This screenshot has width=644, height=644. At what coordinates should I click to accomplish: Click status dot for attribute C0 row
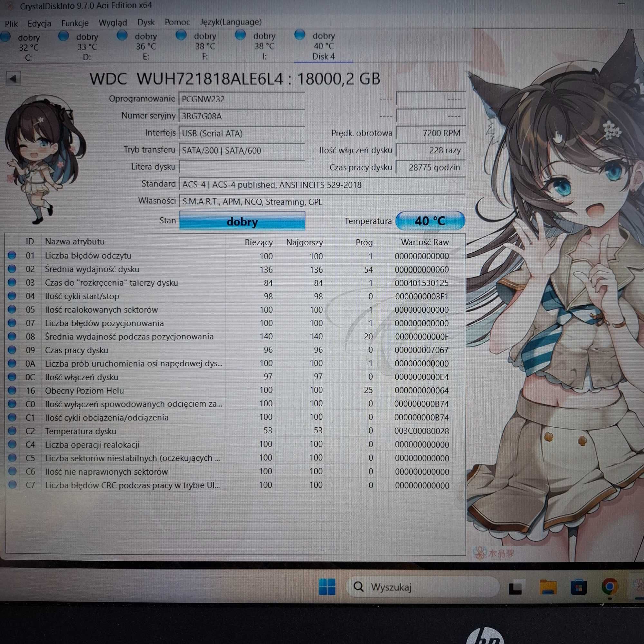12,404
